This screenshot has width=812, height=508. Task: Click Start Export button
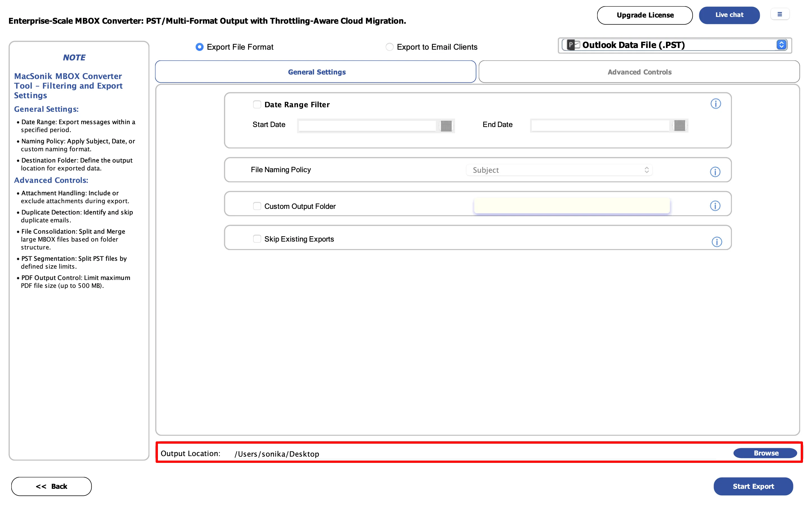[x=753, y=486]
